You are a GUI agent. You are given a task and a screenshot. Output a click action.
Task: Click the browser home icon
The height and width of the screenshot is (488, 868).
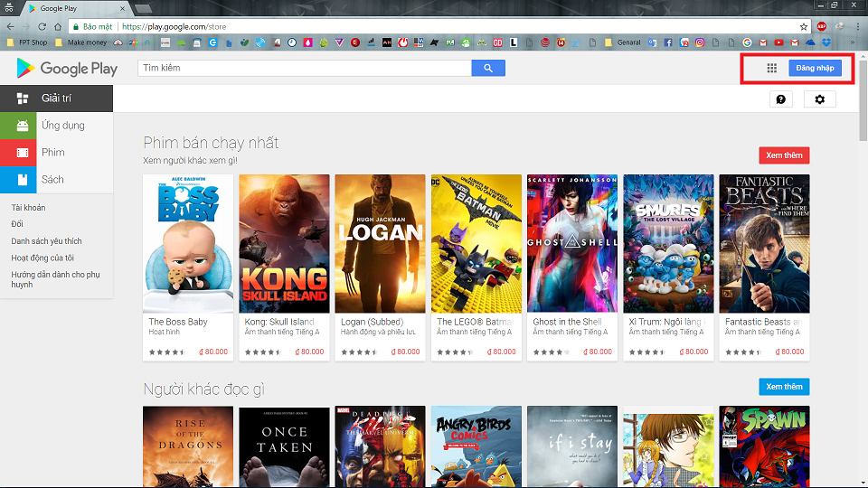point(58,26)
